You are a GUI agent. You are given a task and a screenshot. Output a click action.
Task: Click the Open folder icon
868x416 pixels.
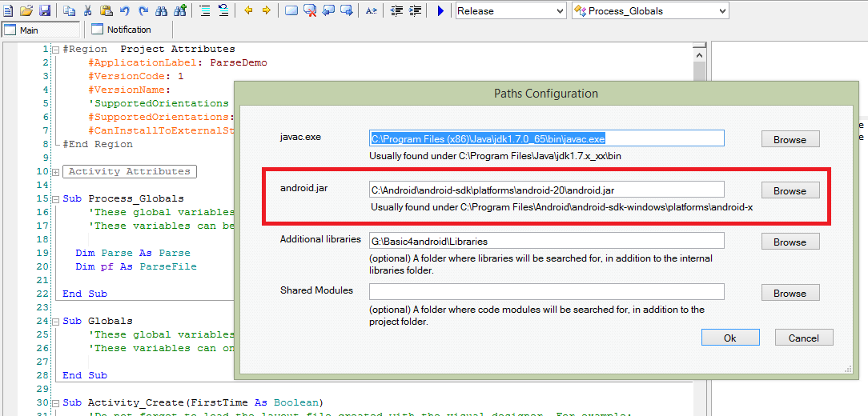[x=26, y=10]
